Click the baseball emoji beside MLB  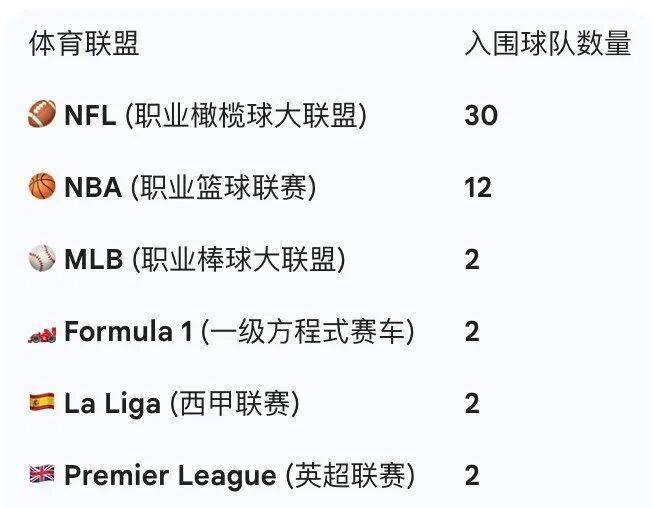pos(42,260)
